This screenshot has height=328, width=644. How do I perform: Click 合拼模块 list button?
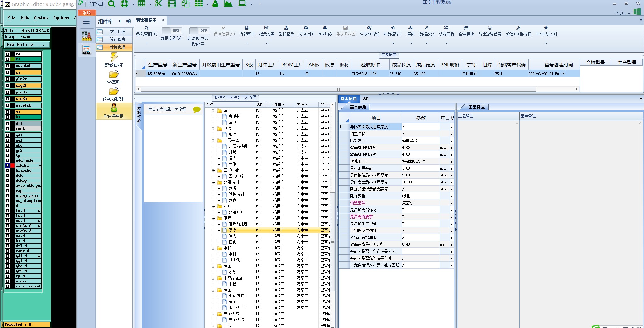[466, 31]
